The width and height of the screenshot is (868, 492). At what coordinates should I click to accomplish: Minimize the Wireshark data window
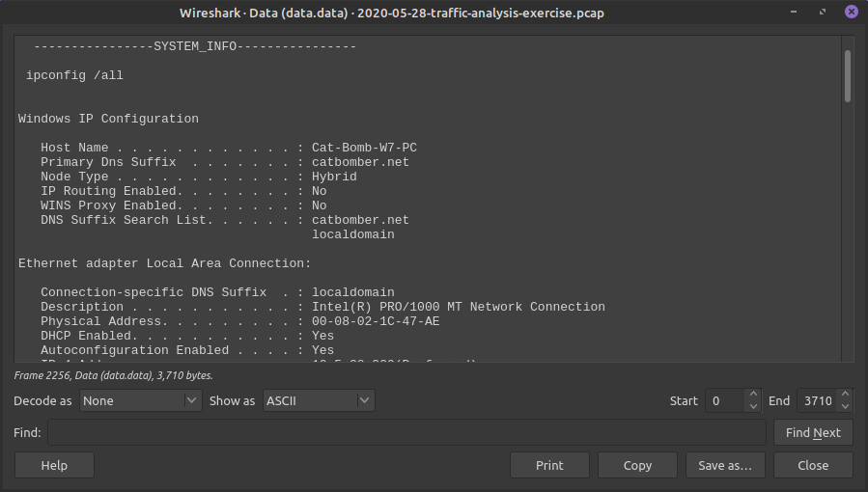click(x=794, y=12)
